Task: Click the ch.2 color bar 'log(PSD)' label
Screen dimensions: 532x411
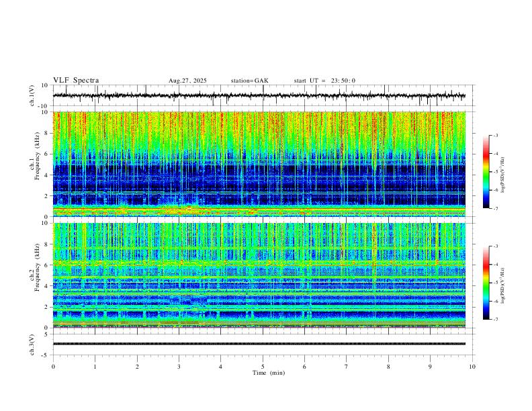Action: (x=503, y=286)
